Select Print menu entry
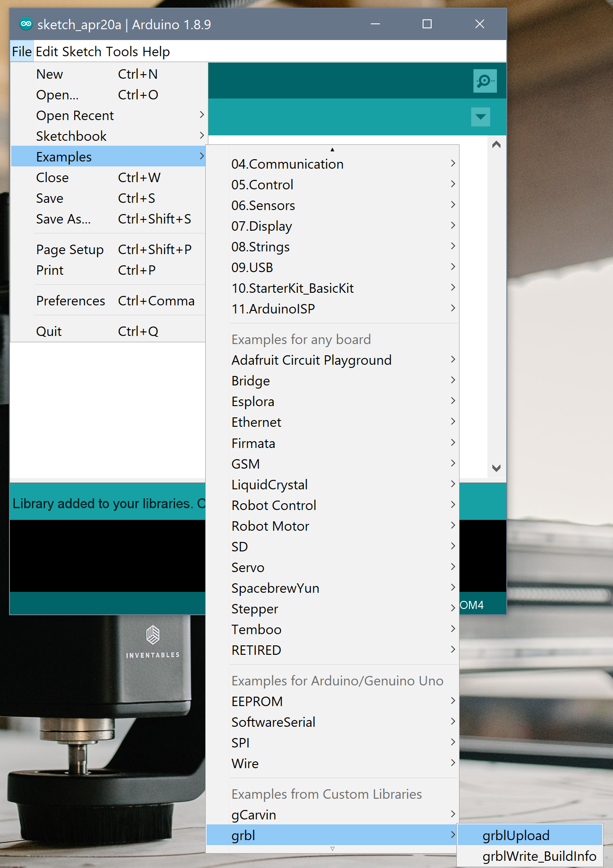 tap(108, 270)
